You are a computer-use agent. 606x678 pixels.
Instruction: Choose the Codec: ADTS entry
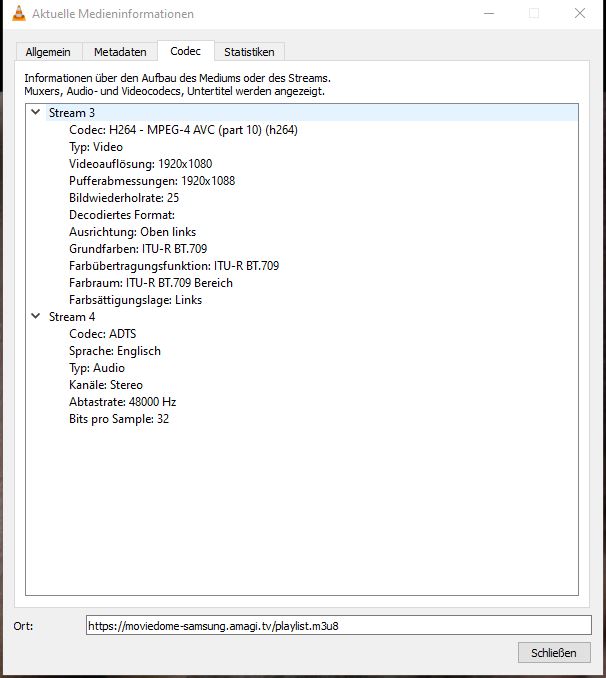point(101,334)
